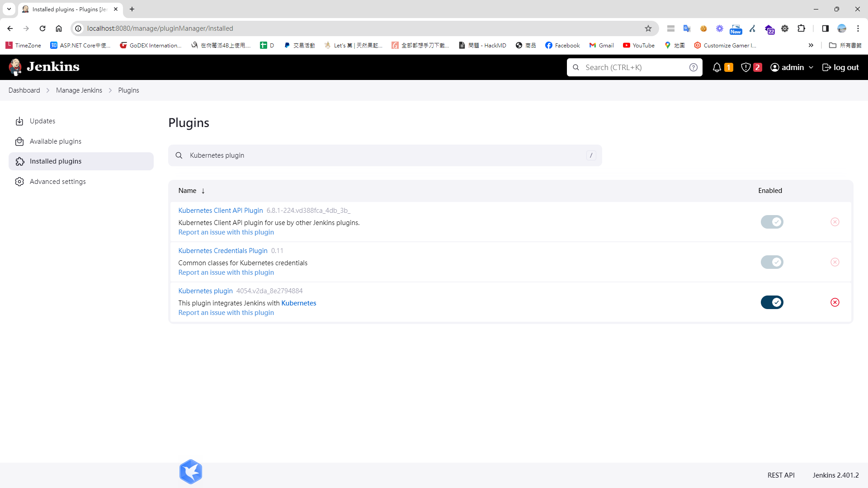Disable the Kubernetes plugin toggle

click(x=771, y=302)
